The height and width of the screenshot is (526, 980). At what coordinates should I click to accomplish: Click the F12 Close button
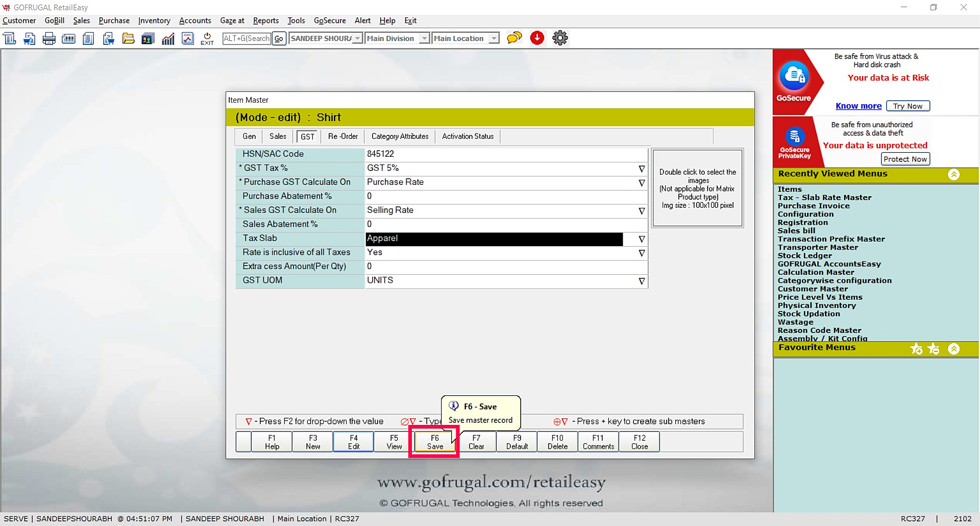(640, 442)
